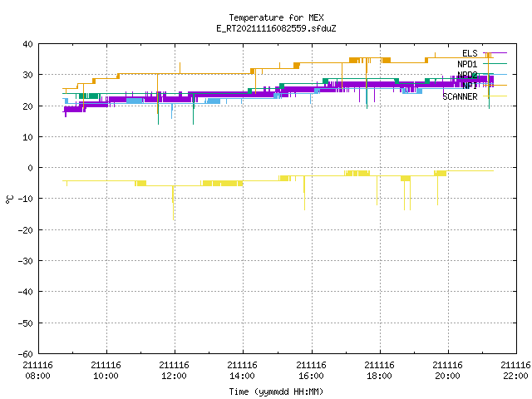Click the yellow SCANNER legend line sample
This screenshot has height=399, width=532.
(495, 96)
